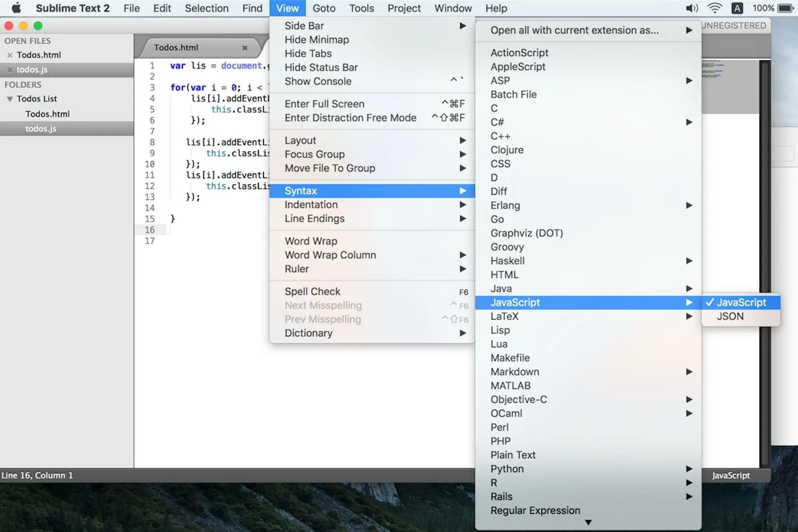798x532 pixels.
Task: Expand Markdown syntax submenu
Action: tap(588, 372)
